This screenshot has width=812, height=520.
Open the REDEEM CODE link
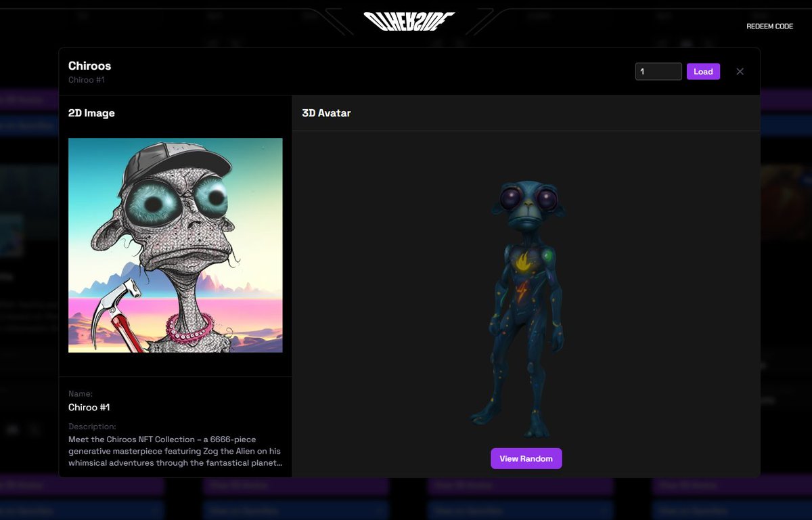point(769,26)
